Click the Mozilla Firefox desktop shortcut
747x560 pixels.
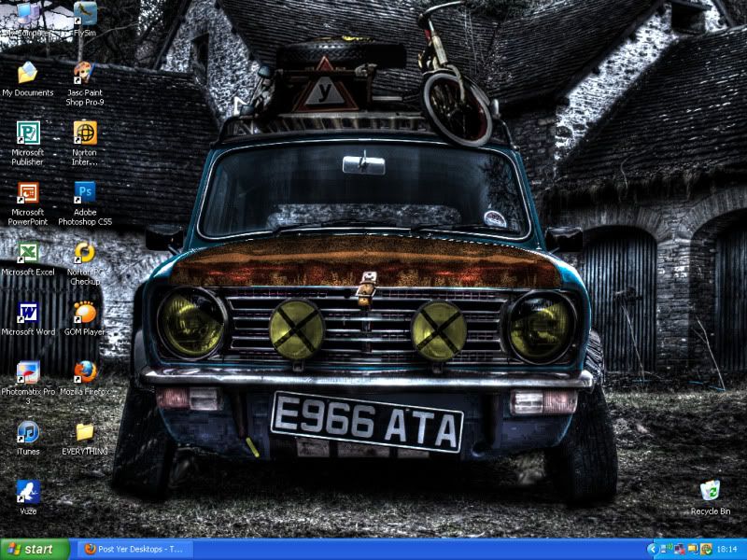tap(84, 373)
